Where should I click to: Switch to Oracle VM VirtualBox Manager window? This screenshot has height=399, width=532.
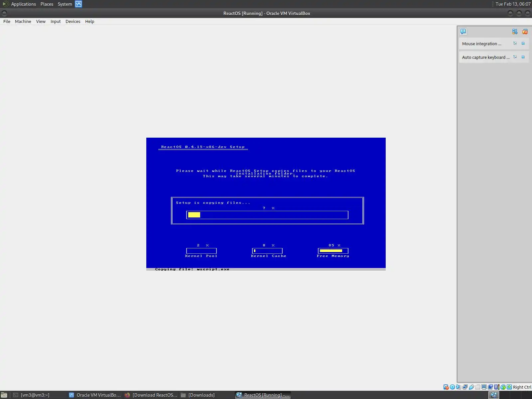coord(95,395)
